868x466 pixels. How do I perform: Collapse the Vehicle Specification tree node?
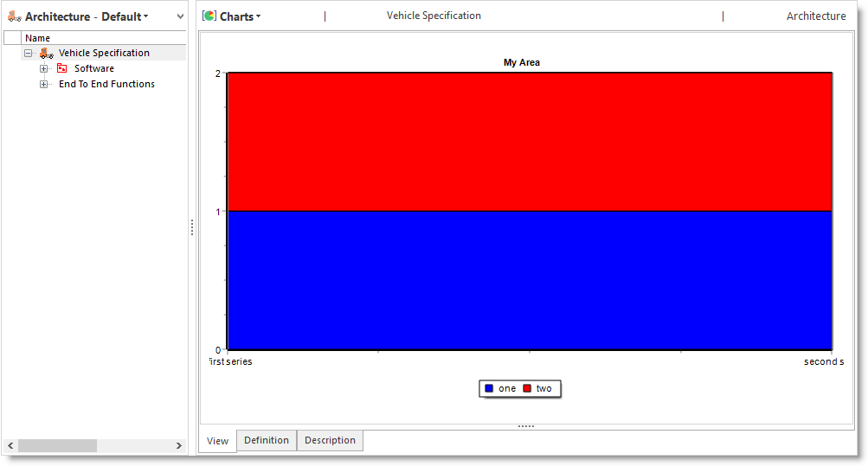pyautogui.click(x=29, y=54)
